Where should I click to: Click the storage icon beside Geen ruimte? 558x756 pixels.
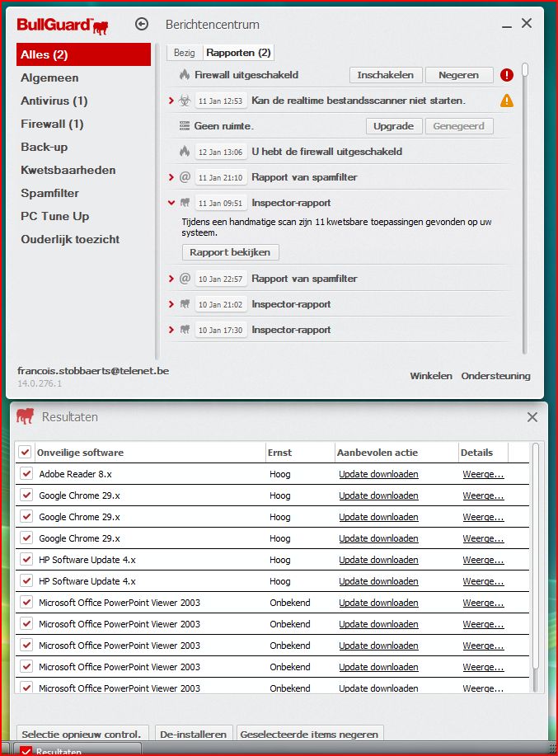click(185, 126)
